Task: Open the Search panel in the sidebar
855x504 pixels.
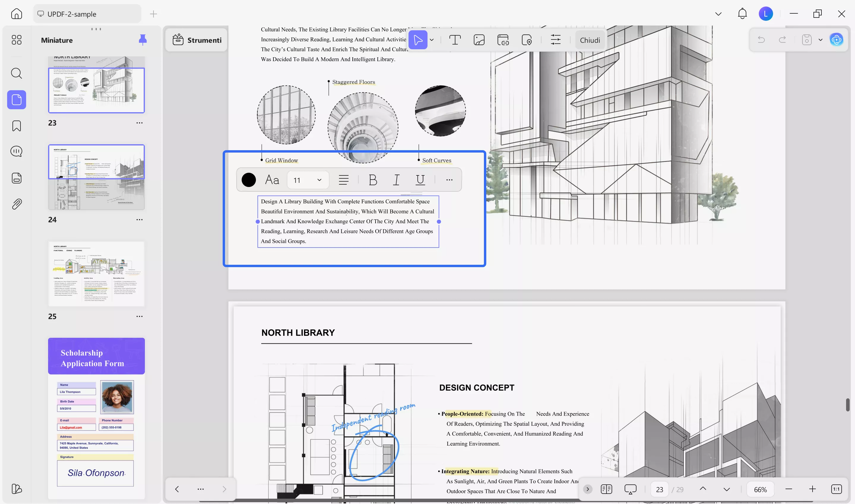Action: click(x=16, y=73)
